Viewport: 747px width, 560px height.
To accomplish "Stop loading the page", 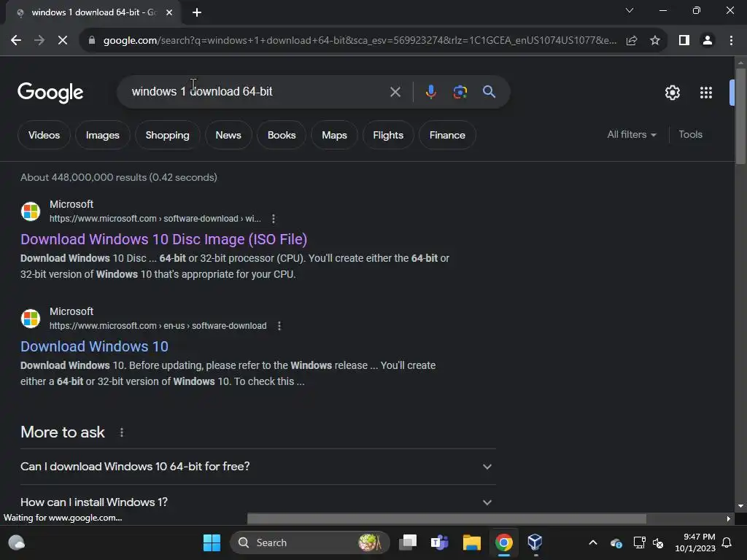I will 63,41.
